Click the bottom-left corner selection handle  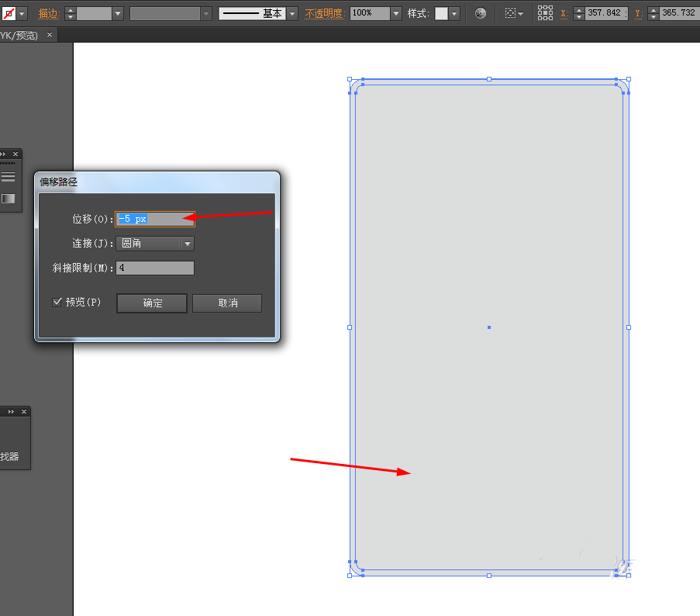coord(350,576)
